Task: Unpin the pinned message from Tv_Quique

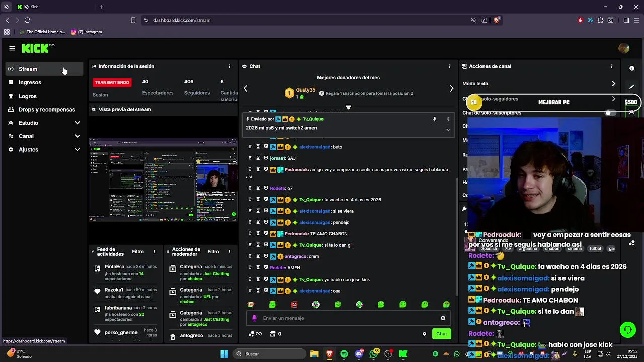Action: 435,119
